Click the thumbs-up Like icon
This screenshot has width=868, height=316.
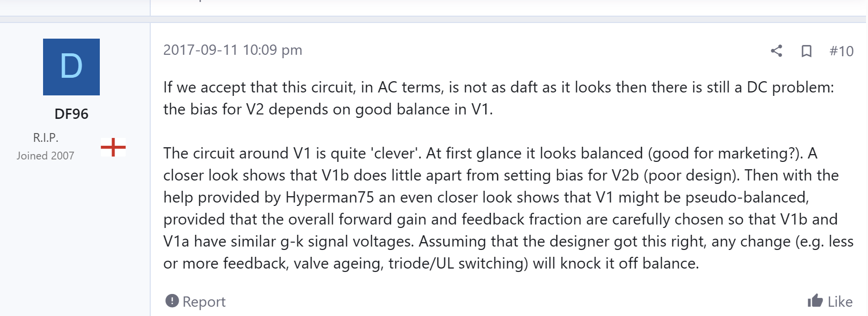815,300
